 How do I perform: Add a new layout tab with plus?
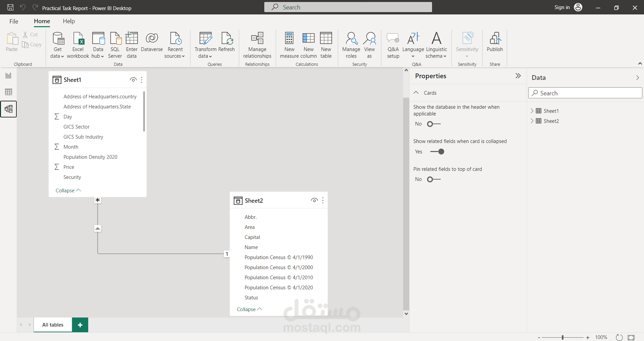pos(80,325)
